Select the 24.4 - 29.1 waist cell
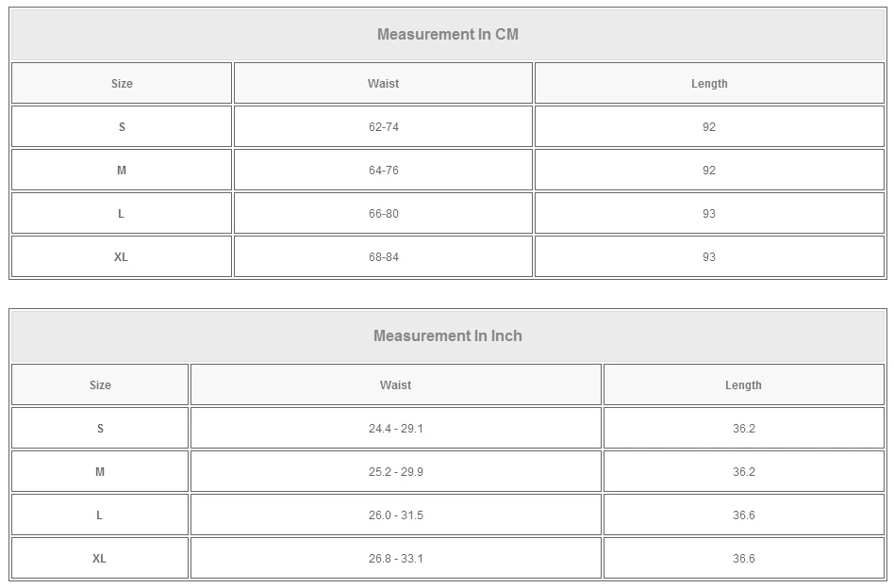The image size is (894, 588). point(395,429)
